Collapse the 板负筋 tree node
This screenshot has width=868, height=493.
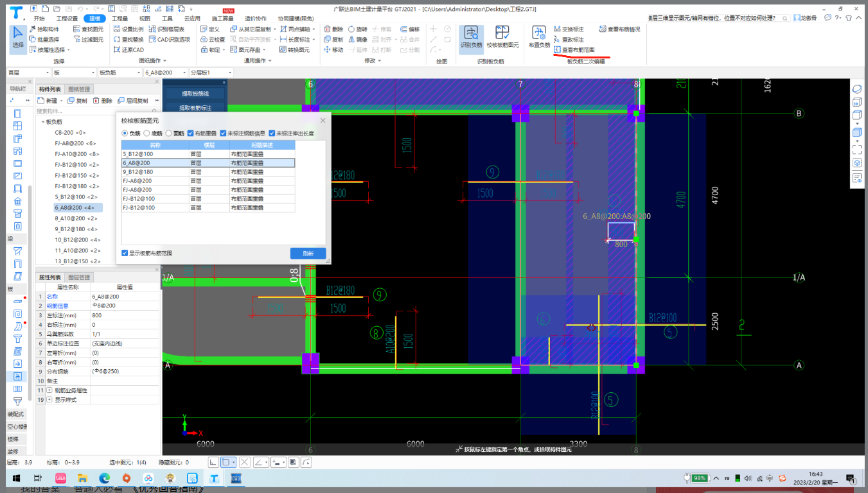click(43, 122)
